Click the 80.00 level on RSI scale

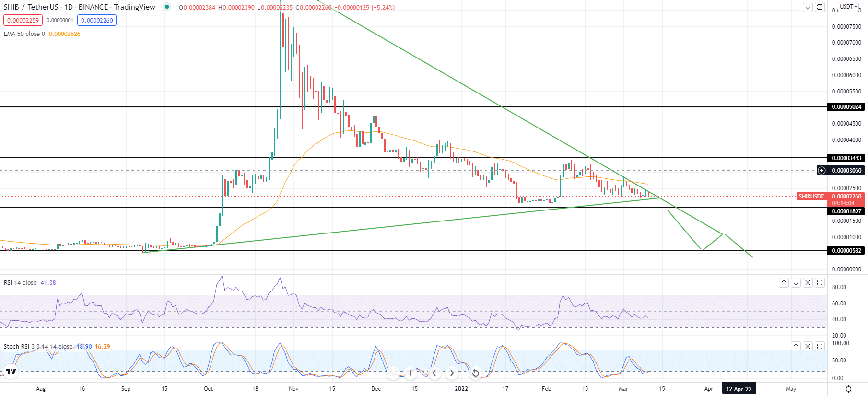[x=839, y=287]
